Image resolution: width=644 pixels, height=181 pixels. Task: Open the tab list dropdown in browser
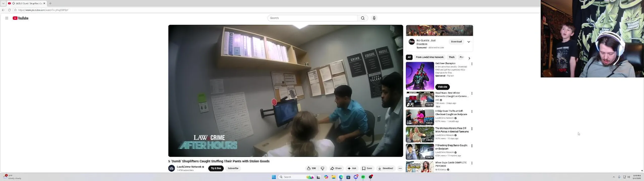coord(3,3)
